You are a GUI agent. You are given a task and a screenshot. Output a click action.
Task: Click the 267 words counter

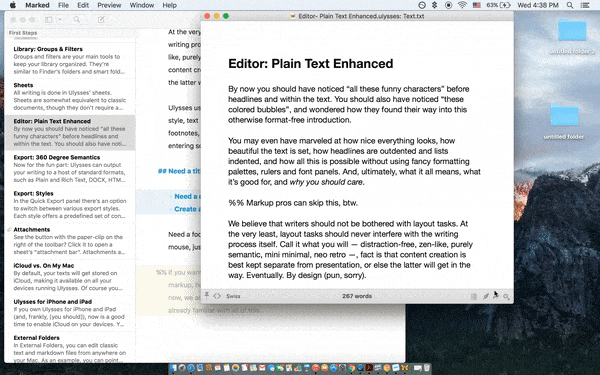357,296
